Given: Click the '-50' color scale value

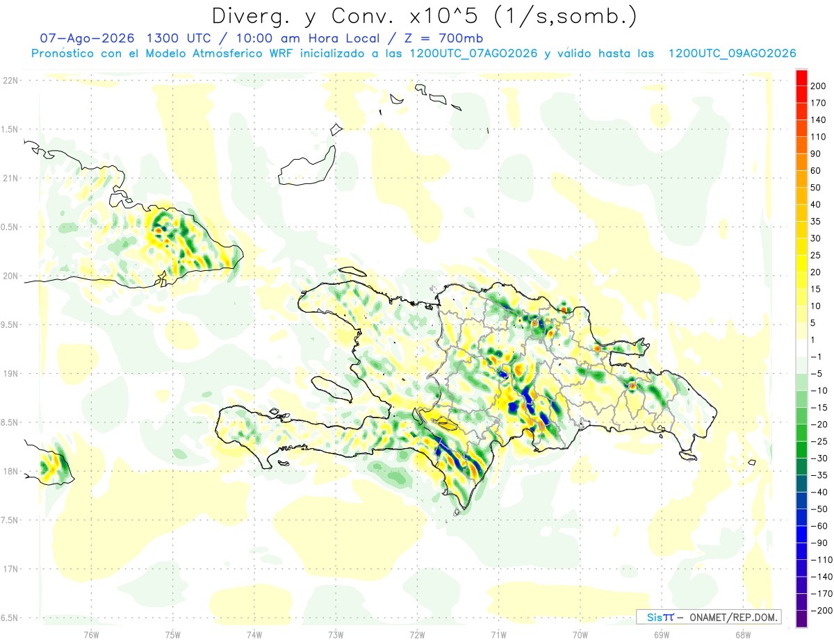Looking at the screenshot, I should pyautogui.click(x=819, y=509).
